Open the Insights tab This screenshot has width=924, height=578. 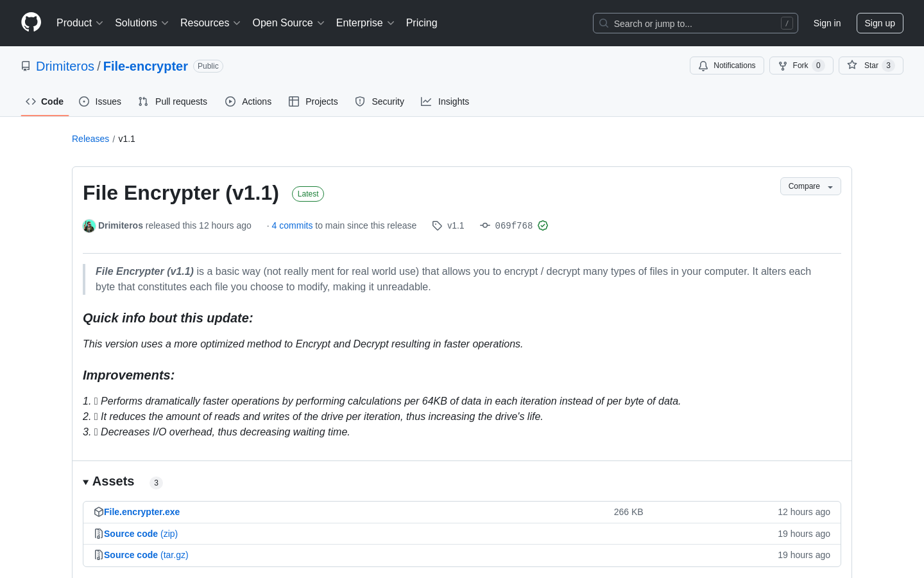445,101
